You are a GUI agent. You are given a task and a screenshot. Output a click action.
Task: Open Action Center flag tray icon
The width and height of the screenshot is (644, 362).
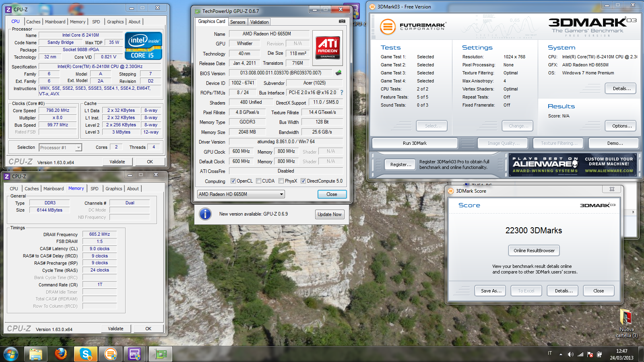tap(590, 354)
